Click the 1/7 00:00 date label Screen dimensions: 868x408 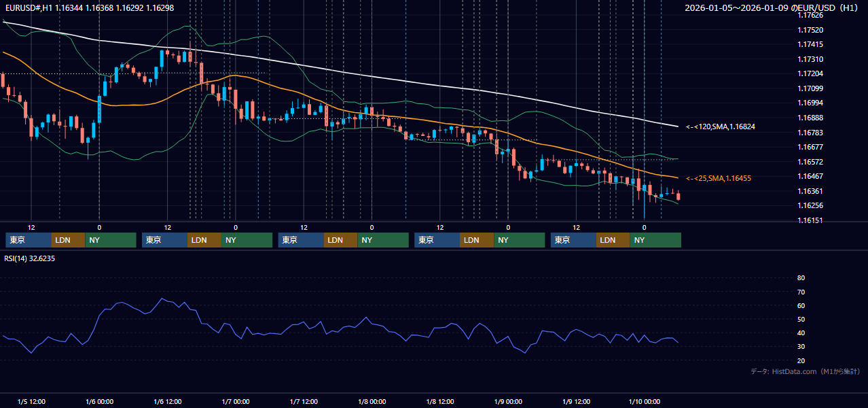click(x=236, y=402)
